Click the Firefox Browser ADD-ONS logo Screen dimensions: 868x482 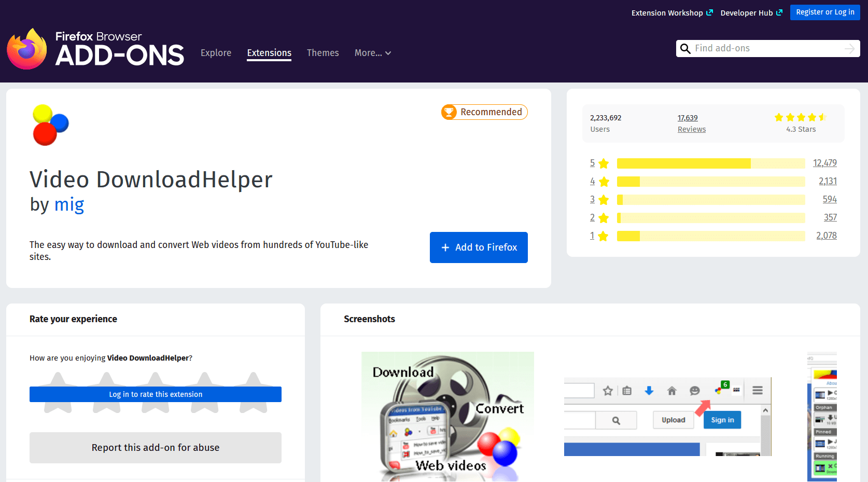coord(95,49)
